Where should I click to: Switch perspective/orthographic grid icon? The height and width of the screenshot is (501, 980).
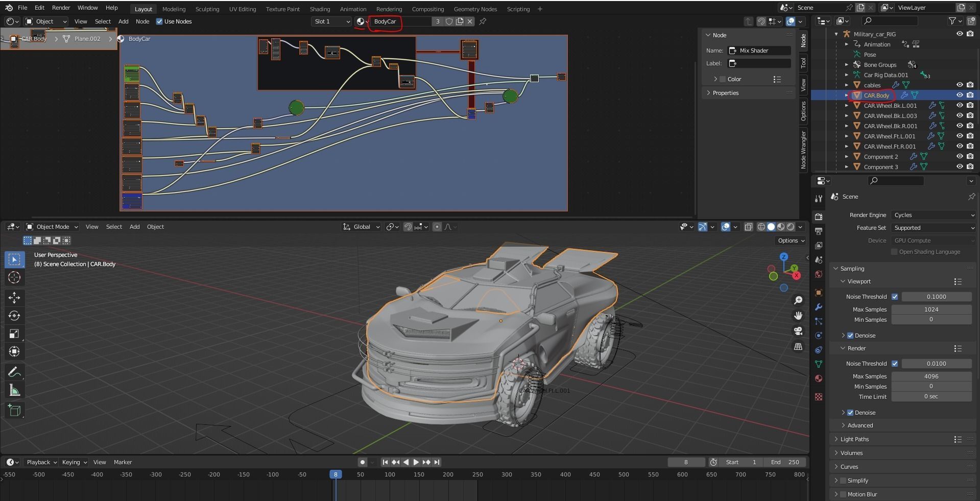pos(798,347)
